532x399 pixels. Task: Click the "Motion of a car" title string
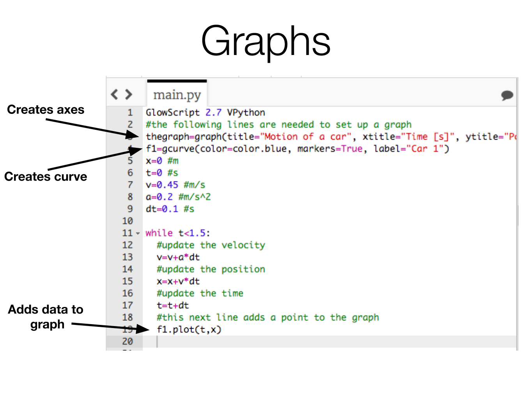click(x=306, y=137)
